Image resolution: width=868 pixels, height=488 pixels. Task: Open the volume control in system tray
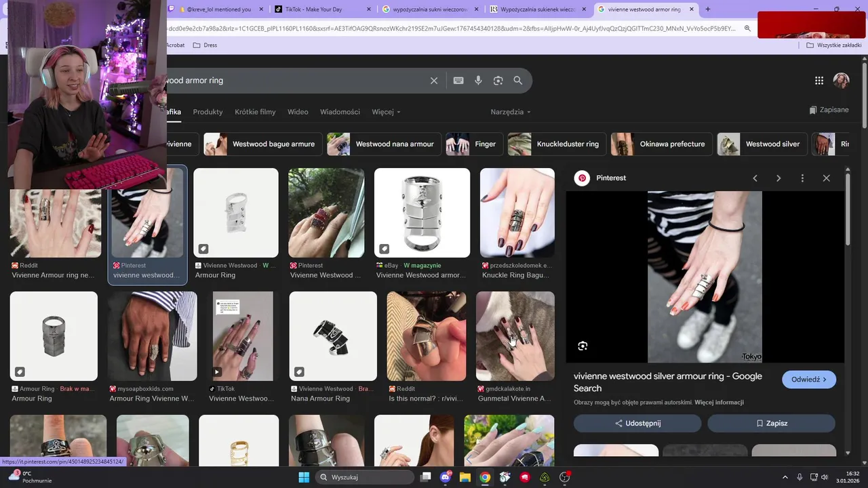[x=824, y=477]
